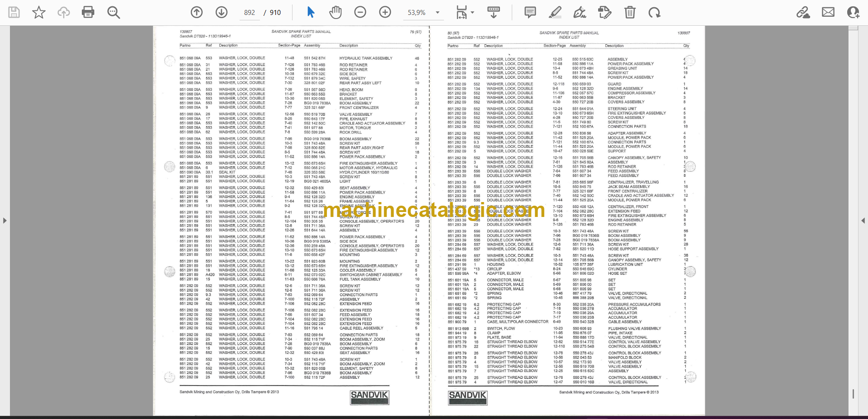
Task: Send the file by email
Action: pos(828,12)
